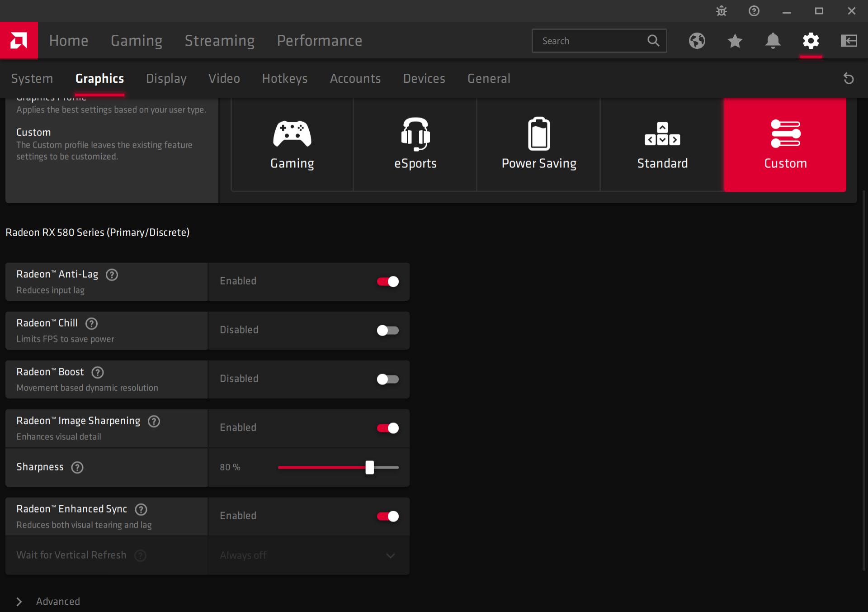
Task: Turn off the Radeon Enhanced Sync toggle
Action: (x=388, y=516)
